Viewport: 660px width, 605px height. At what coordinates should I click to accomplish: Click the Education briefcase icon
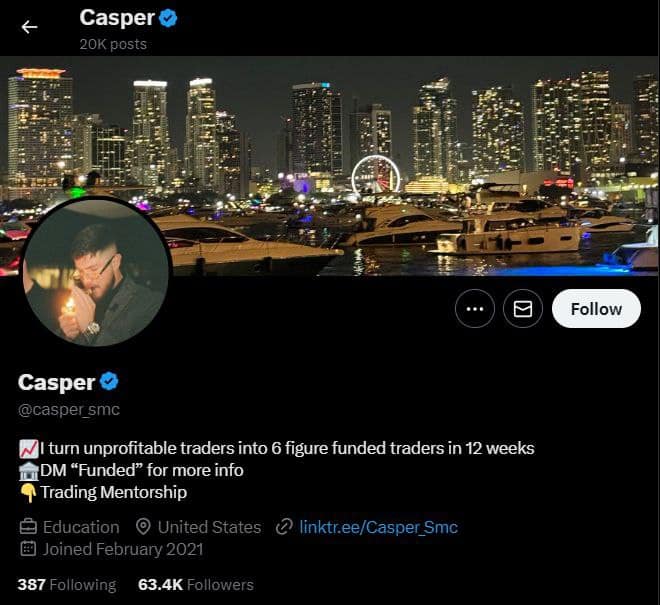(28, 527)
